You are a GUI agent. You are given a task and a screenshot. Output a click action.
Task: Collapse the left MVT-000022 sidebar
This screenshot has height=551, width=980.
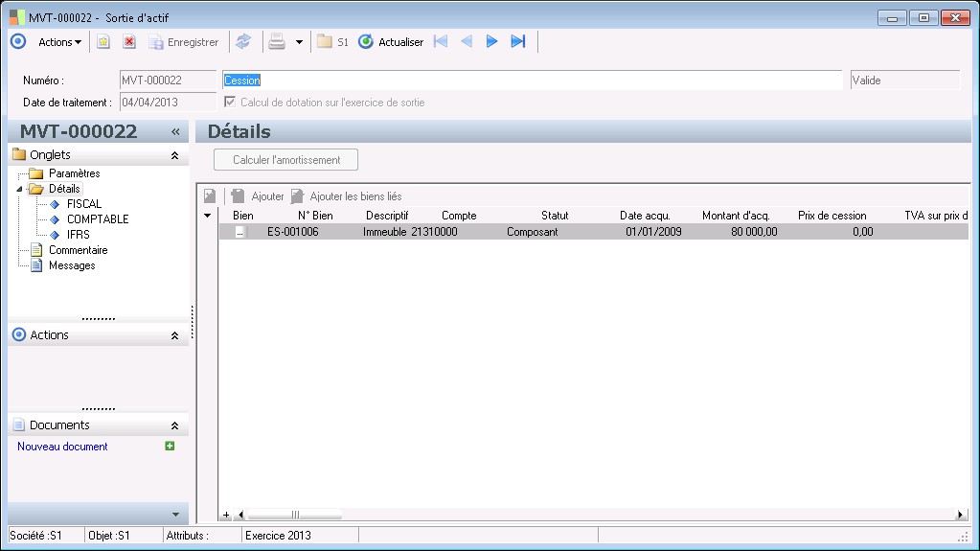click(x=175, y=132)
